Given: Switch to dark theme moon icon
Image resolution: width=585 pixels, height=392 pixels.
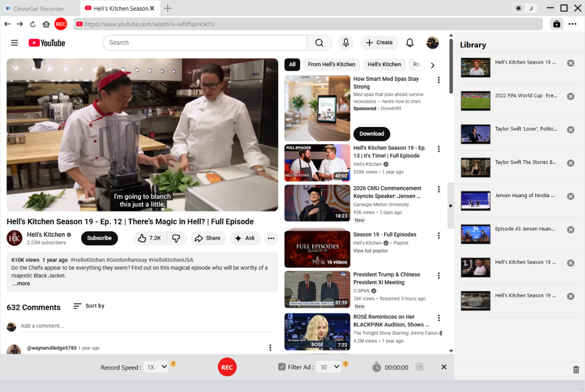Looking at the screenshot, I should 531,8.
